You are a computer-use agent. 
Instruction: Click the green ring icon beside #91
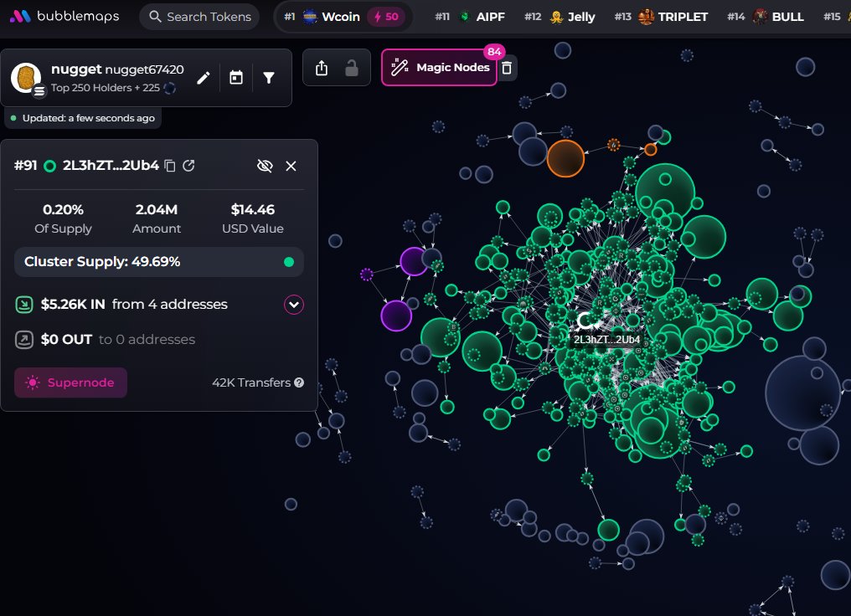(49, 166)
